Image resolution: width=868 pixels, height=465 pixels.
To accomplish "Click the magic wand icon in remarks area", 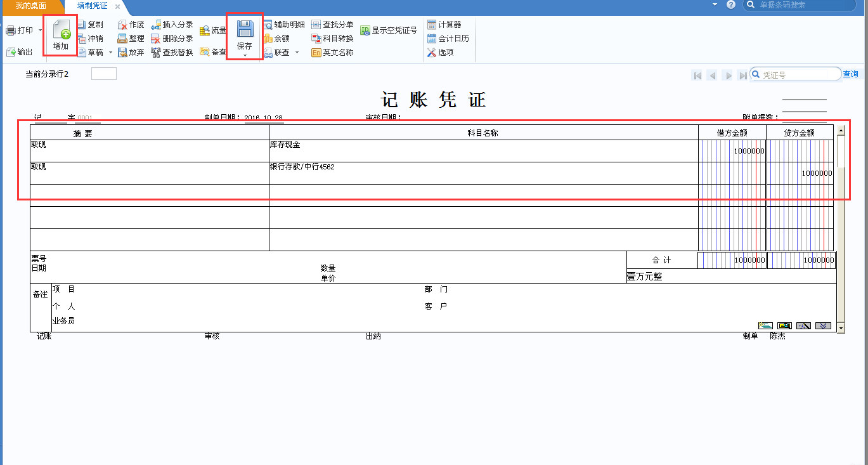I will click(804, 325).
